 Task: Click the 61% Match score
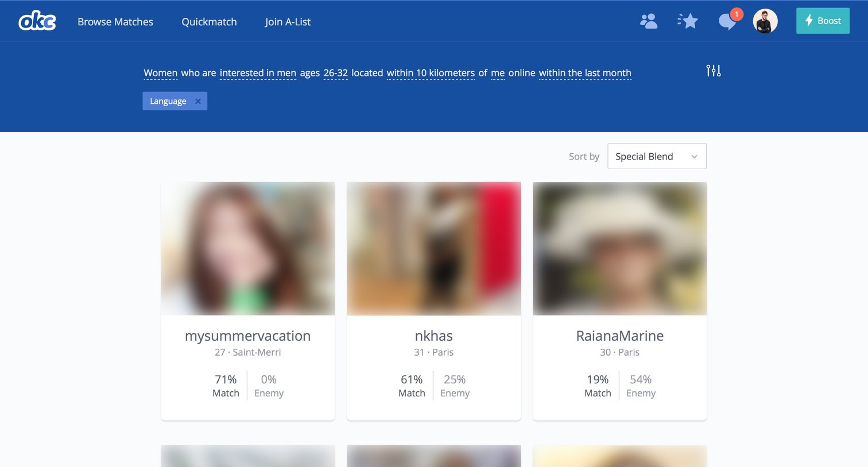coord(412,386)
